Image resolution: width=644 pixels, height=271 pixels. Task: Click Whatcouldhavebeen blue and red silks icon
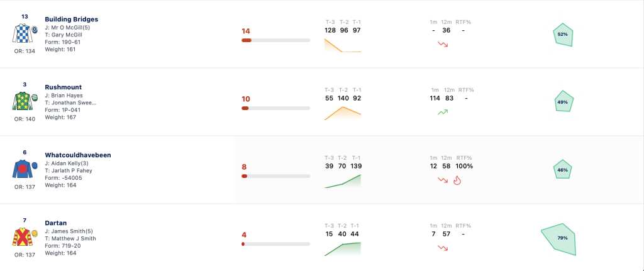pyautogui.click(x=25, y=169)
